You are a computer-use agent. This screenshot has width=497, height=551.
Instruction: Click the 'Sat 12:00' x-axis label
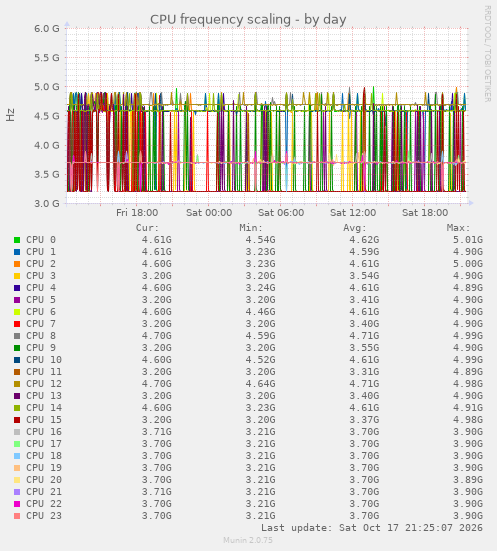click(x=353, y=213)
